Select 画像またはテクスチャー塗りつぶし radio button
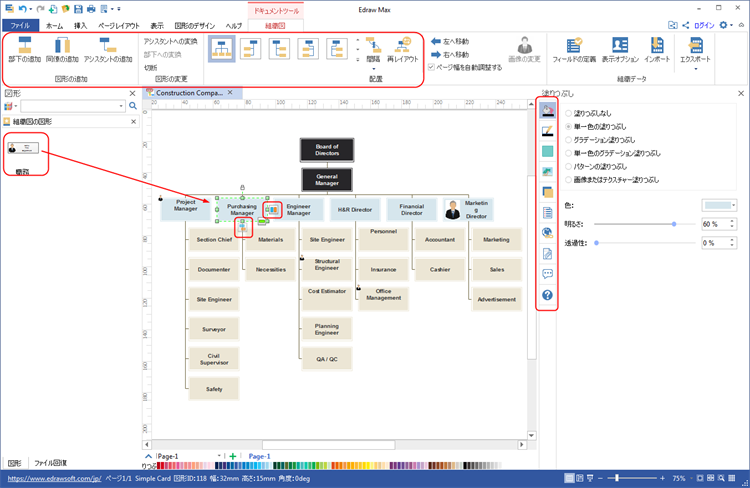This screenshot has width=750, height=488. pyautogui.click(x=568, y=180)
